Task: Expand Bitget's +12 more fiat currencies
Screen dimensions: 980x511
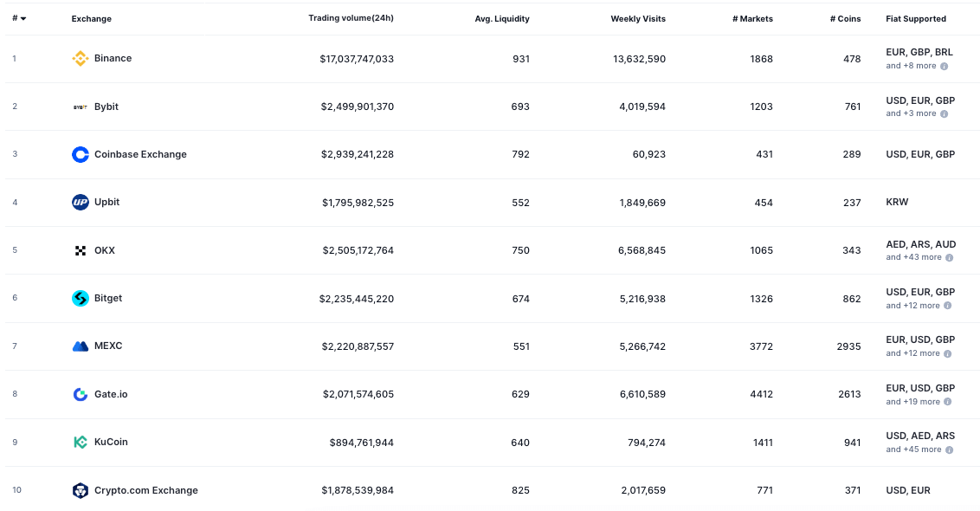Action: pos(911,305)
